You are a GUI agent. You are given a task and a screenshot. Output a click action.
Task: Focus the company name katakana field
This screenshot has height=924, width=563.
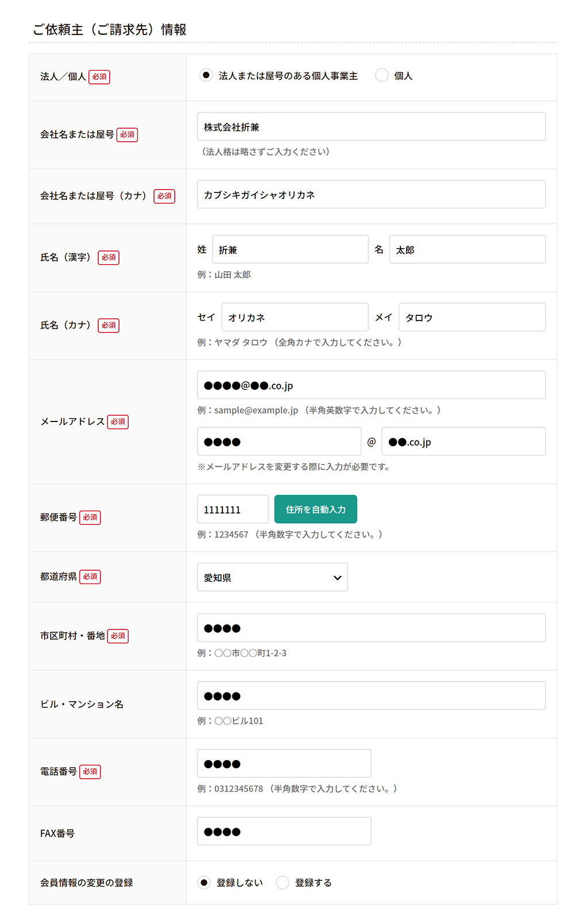(x=371, y=195)
